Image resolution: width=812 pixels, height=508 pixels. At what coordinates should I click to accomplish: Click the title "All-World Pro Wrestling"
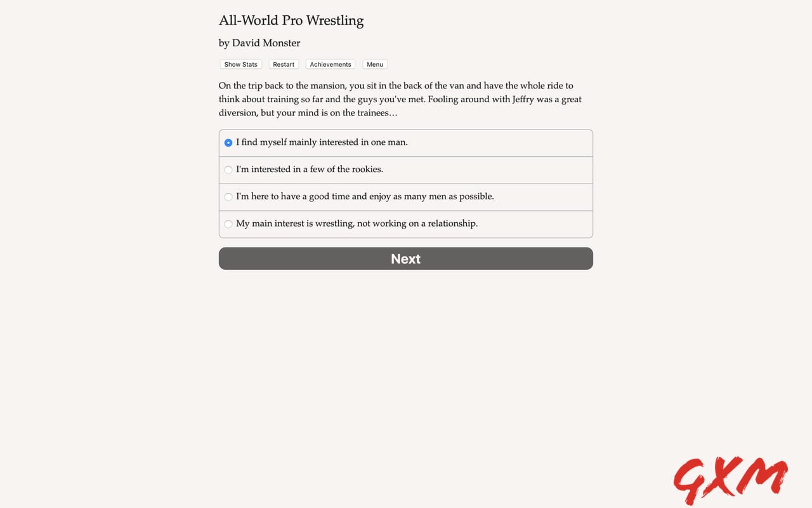pyautogui.click(x=291, y=20)
